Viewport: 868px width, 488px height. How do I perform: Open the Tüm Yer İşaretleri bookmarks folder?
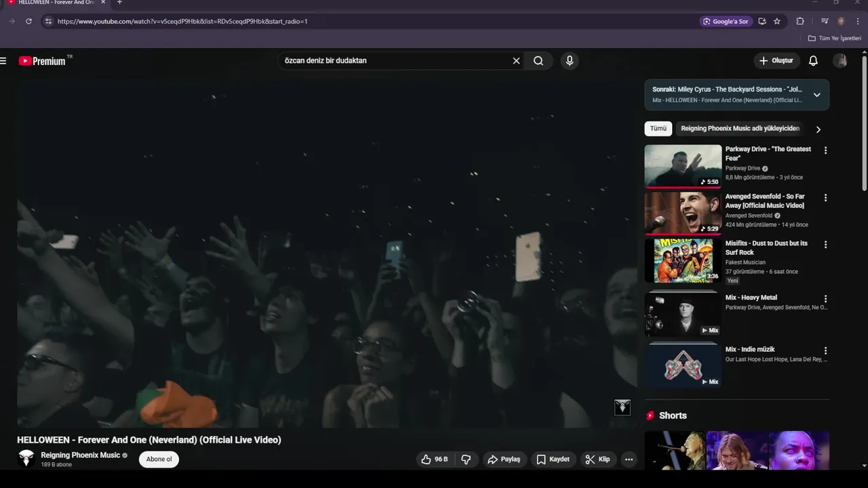pos(835,39)
